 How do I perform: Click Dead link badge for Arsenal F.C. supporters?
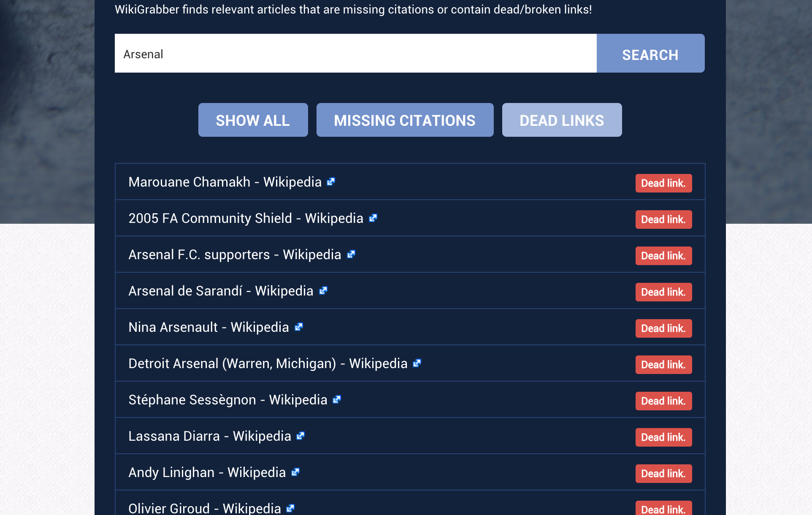[x=663, y=256]
